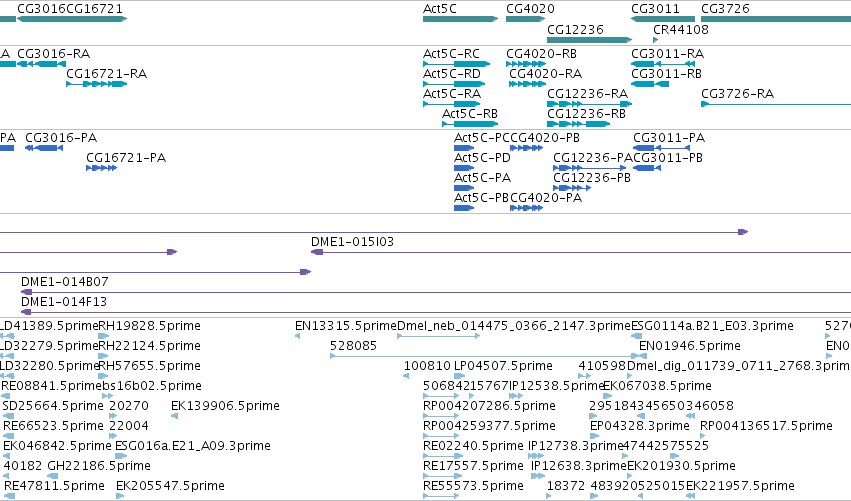The width and height of the screenshot is (851, 501).
Task: Select the LP04507.5prime EST label
Action: pyautogui.click(x=503, y=366)
